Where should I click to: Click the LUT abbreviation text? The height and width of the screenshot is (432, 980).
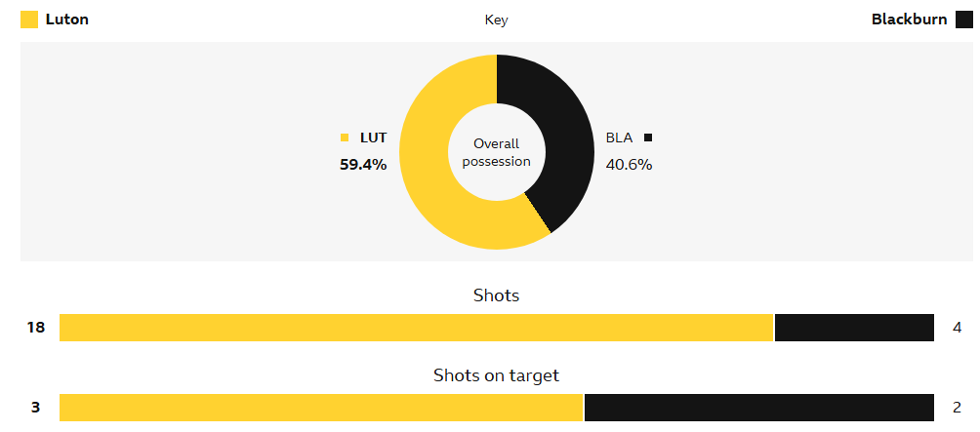click(x=373, y=137)
